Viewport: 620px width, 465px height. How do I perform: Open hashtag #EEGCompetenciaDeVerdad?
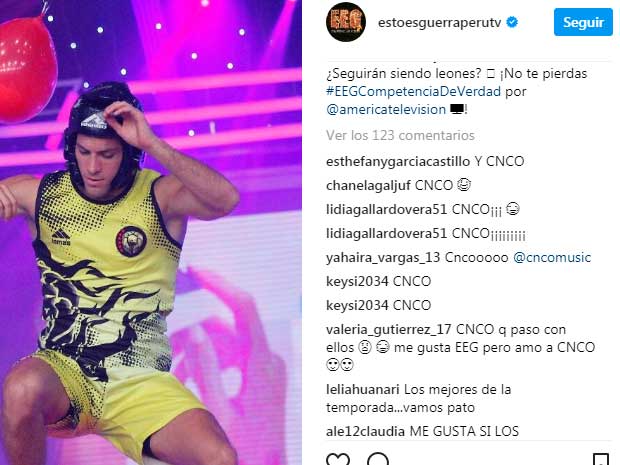pyautogui.click(x=413, y=91)
